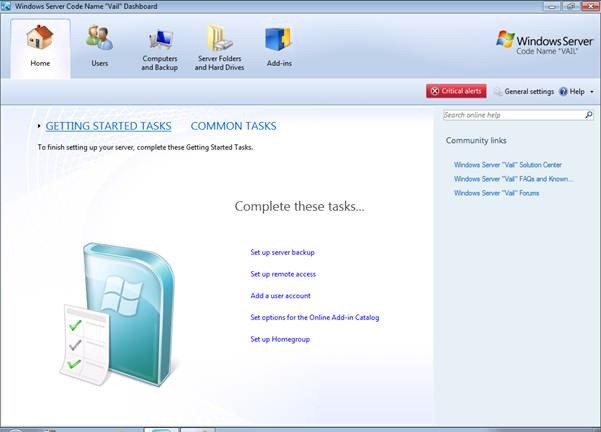Image resolution: width=601 pixels, height=432 pixels.
Task: Click the Critical alerts button
Action: coord(456,91)
